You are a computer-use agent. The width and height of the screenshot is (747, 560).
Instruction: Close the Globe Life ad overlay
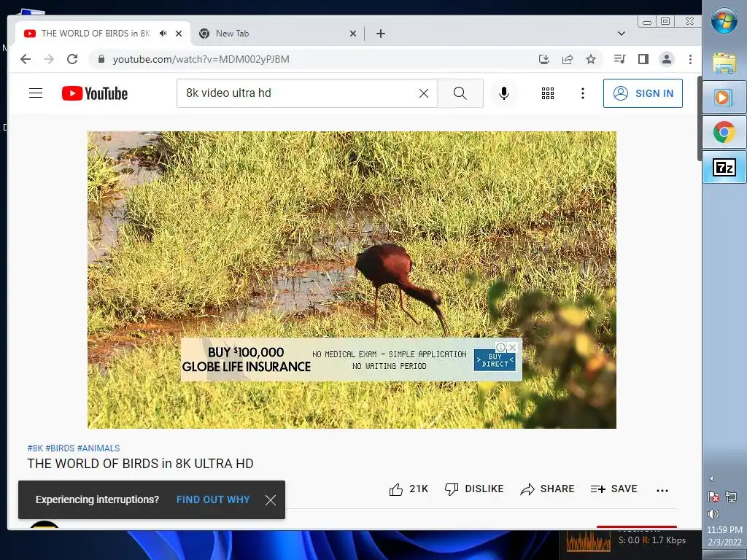pos(513,347)
